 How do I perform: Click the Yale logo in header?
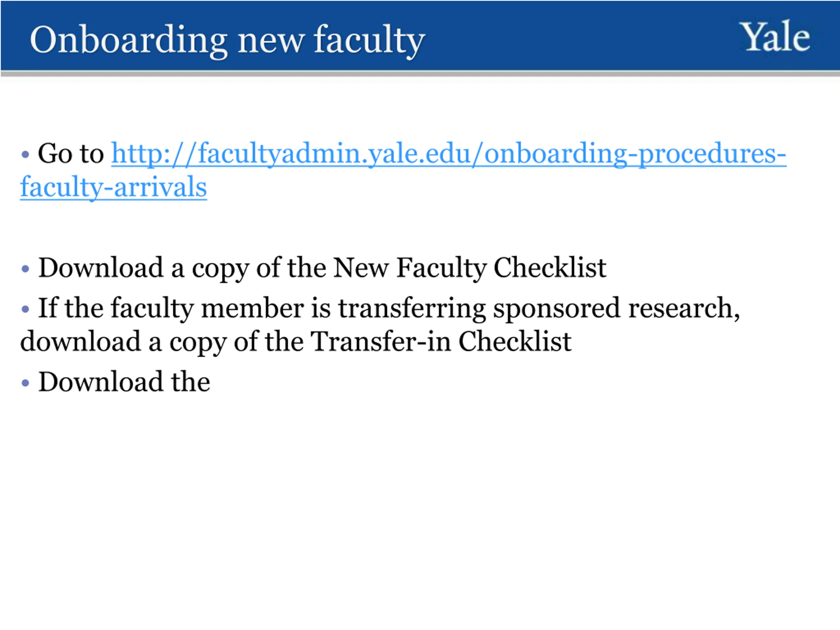775,36
